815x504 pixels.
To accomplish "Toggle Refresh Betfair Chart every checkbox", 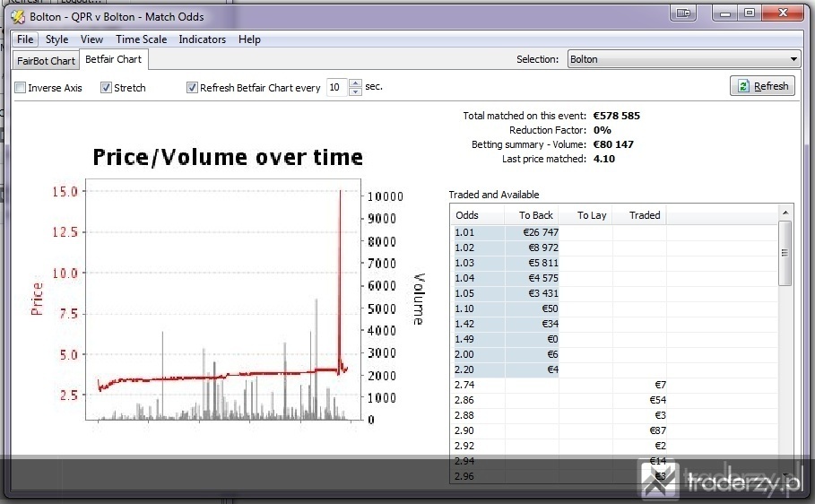I will tap(192, 87).
